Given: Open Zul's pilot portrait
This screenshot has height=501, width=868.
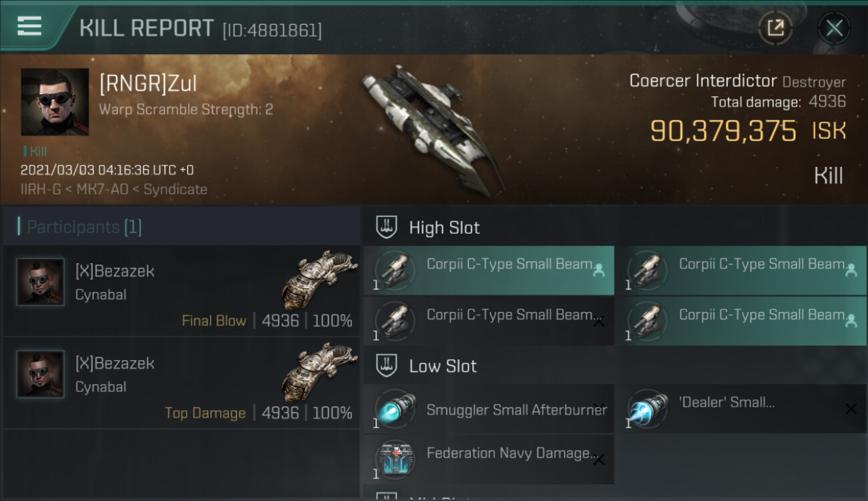Looking at the screenshot, I should click(x=55, y=102).
